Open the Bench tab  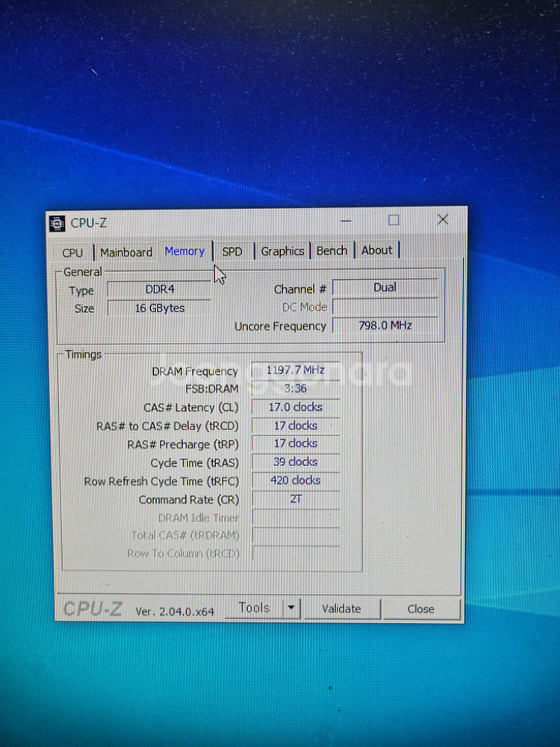pos(332,250)
